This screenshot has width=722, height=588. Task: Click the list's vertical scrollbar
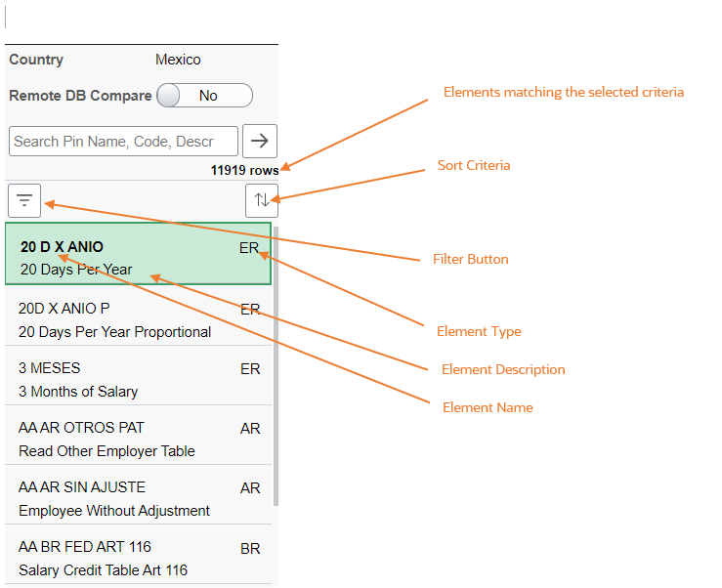tap(276, 391)
